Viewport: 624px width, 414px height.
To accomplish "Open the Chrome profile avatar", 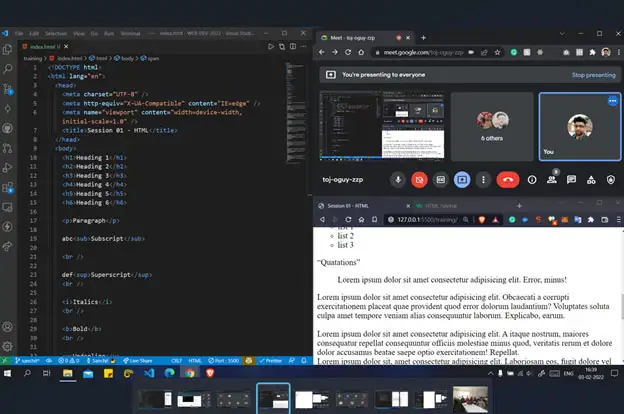I will [606, 52].
